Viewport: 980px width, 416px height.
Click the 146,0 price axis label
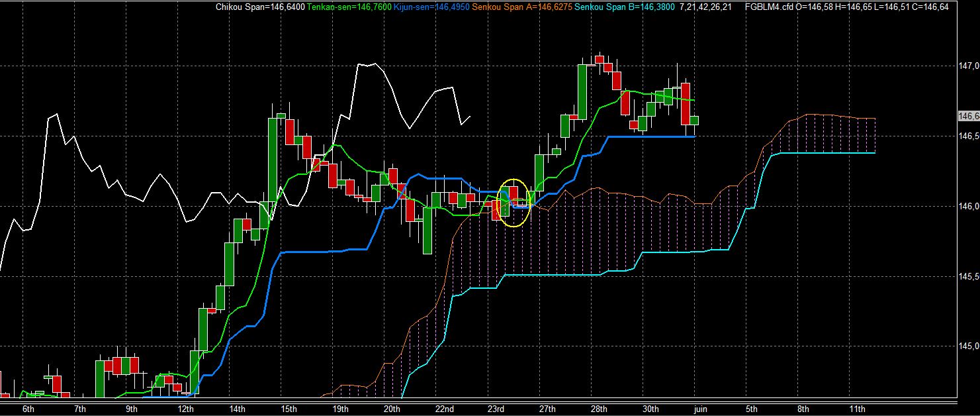coord(968,206)
